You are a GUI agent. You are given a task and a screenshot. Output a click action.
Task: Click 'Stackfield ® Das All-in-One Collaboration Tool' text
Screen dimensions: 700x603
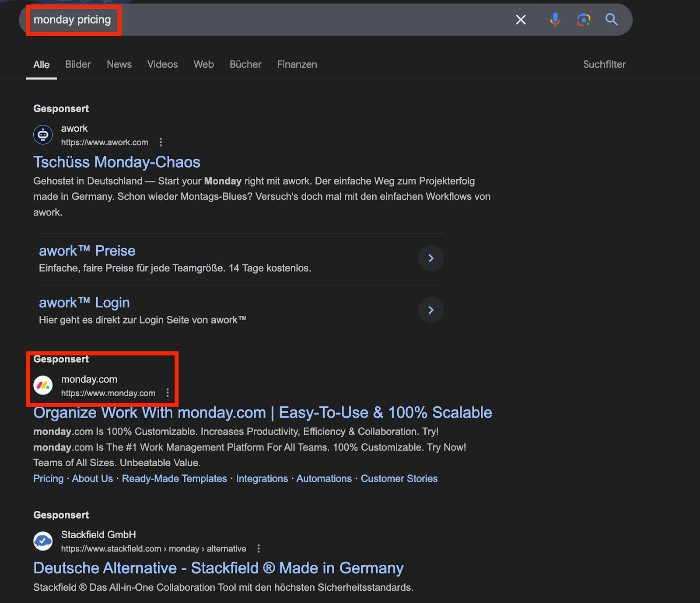tap(223, 587)
